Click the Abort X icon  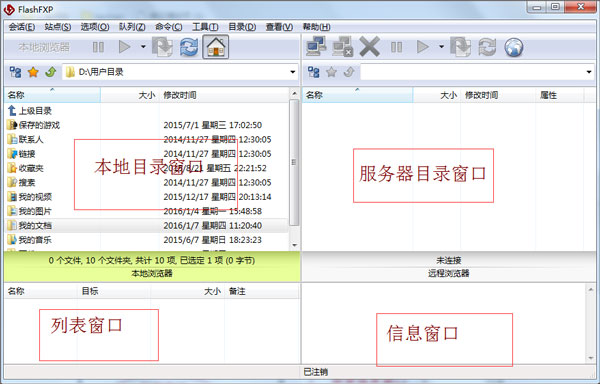[x=369, y=47]
